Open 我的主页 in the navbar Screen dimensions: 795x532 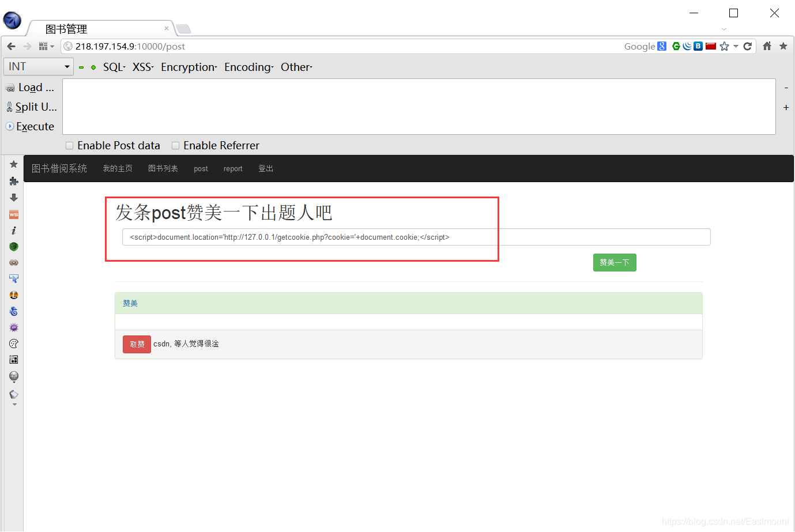pos(118,168)
